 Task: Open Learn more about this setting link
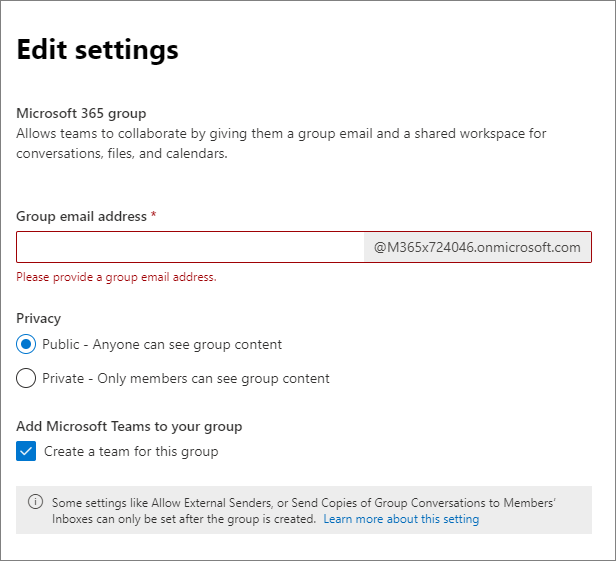(x=401, y=519)
